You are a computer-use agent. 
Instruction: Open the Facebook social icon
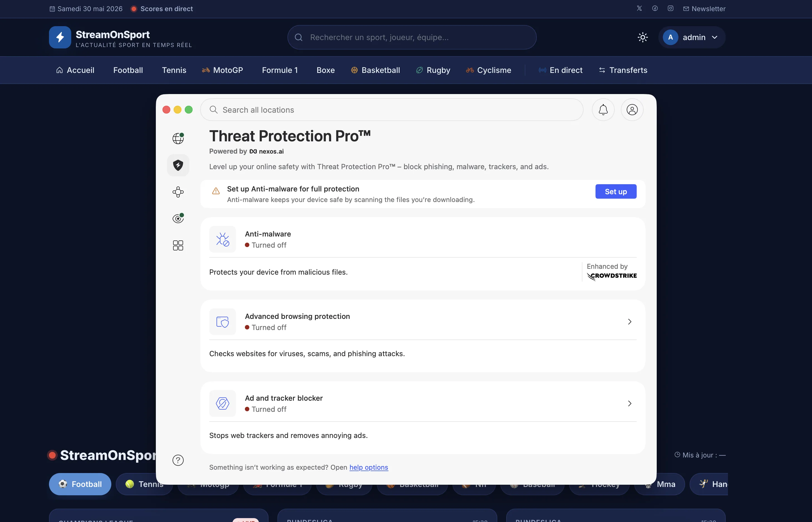pyautogui.click(x=655, y=8)
